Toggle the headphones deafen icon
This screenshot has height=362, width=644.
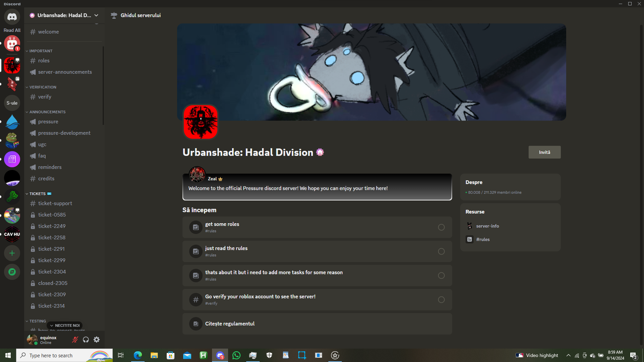86,340
